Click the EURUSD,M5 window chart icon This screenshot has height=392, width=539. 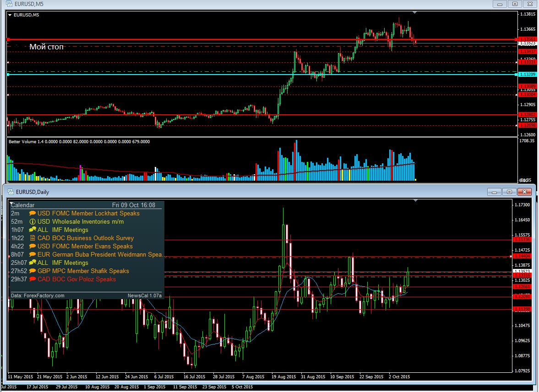point(9,4)
